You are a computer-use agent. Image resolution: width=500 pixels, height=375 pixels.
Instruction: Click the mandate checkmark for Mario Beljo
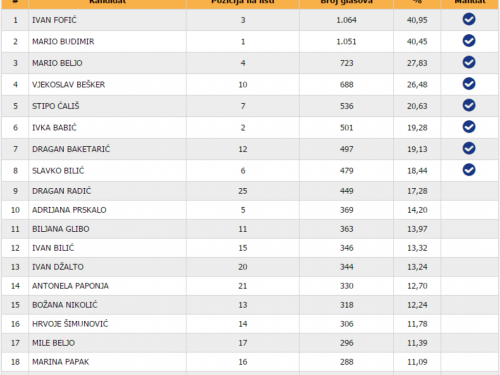(x=469, y=62)
